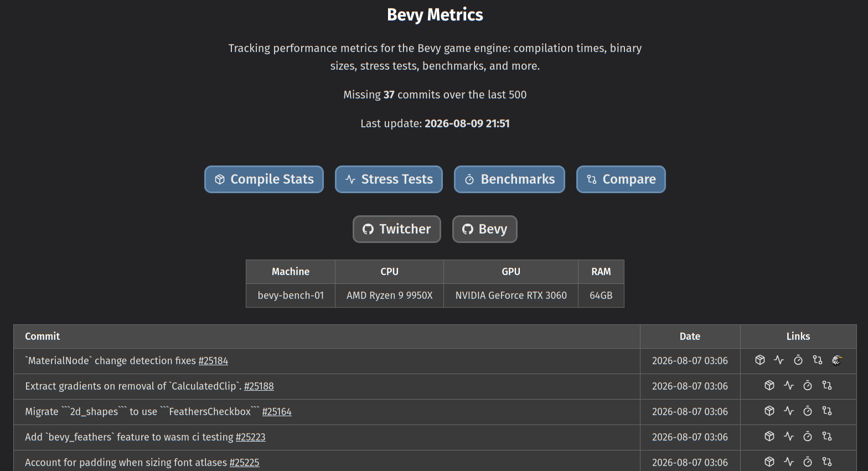
Task: Visit the Bevy GitHub repository
Action: (485, 229)
